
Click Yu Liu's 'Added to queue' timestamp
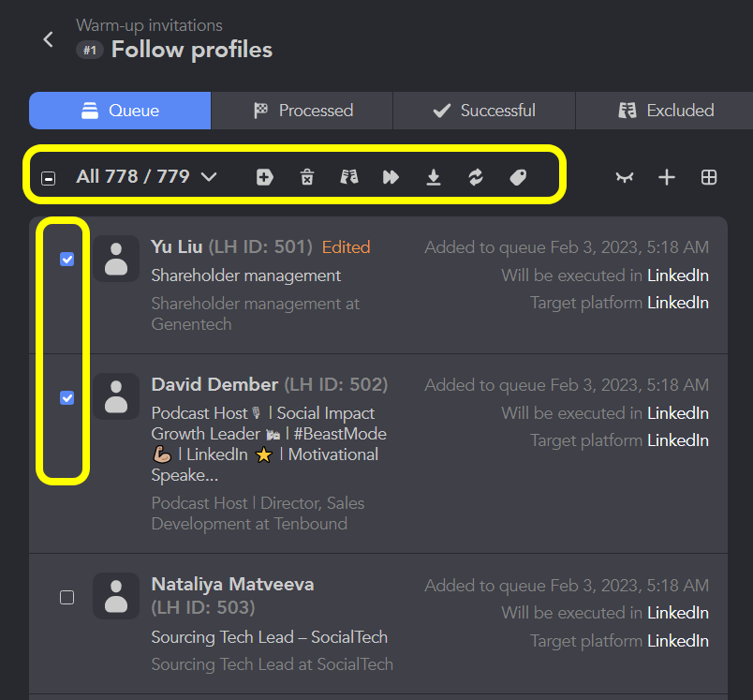(567, 247)
